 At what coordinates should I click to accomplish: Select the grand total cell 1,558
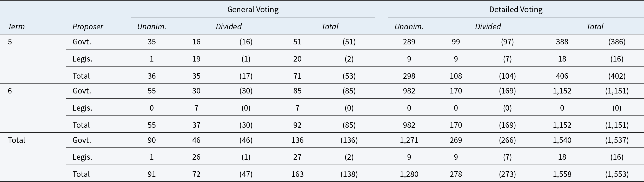562,174
